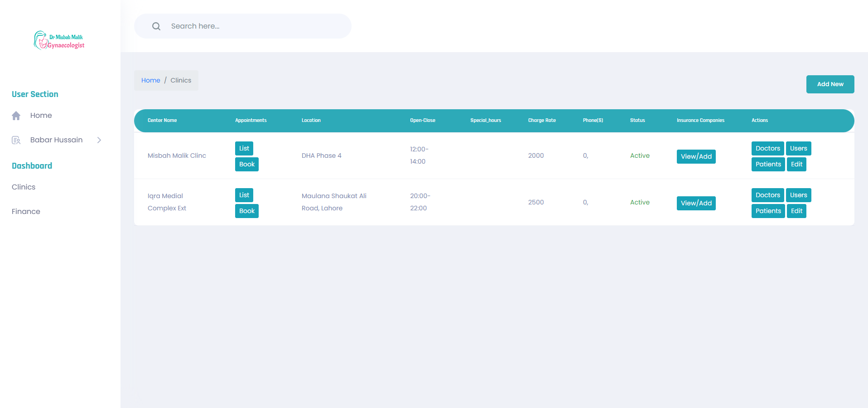Open Clinics in the Dashboard menu
The image size is (868, 408).
[x=24, y=187]
